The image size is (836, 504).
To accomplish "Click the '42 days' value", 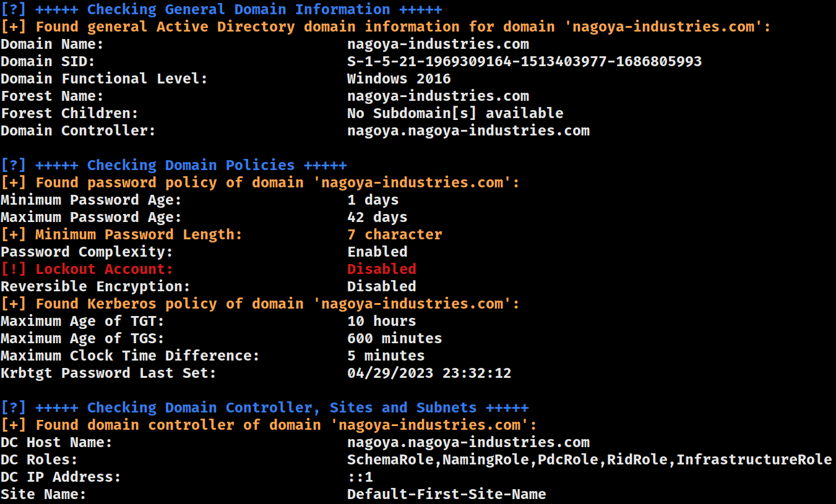I will coord(377,218).
